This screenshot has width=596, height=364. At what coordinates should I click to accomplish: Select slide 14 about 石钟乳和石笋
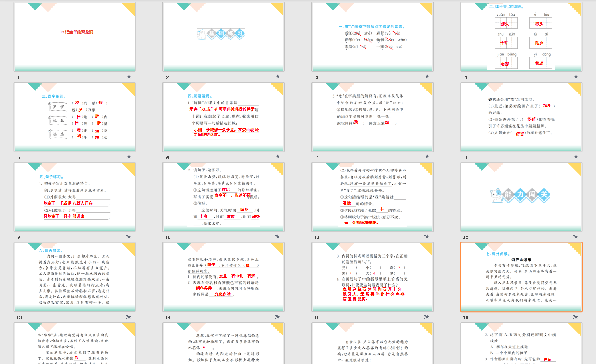coord(224,277)
